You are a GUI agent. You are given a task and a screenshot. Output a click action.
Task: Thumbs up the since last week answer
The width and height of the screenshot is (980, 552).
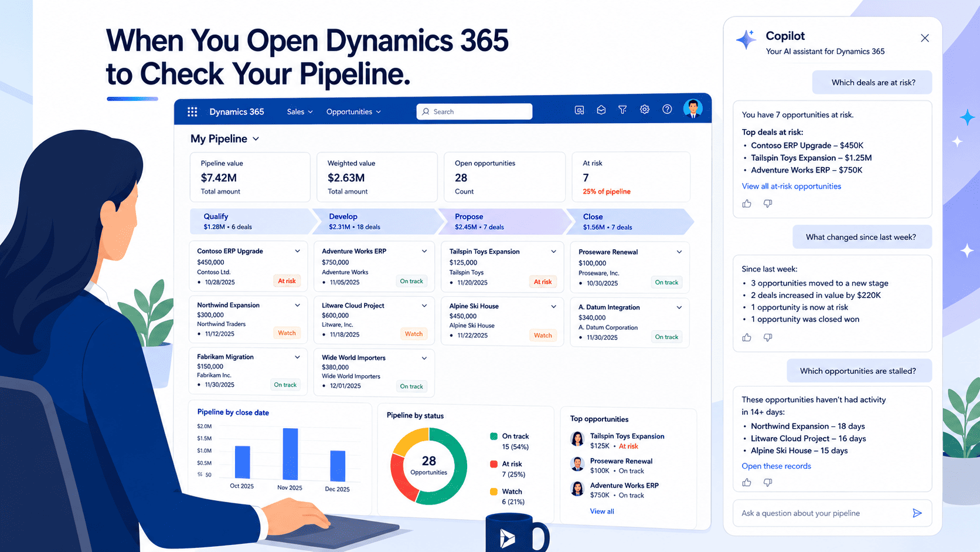pos(747,337)
